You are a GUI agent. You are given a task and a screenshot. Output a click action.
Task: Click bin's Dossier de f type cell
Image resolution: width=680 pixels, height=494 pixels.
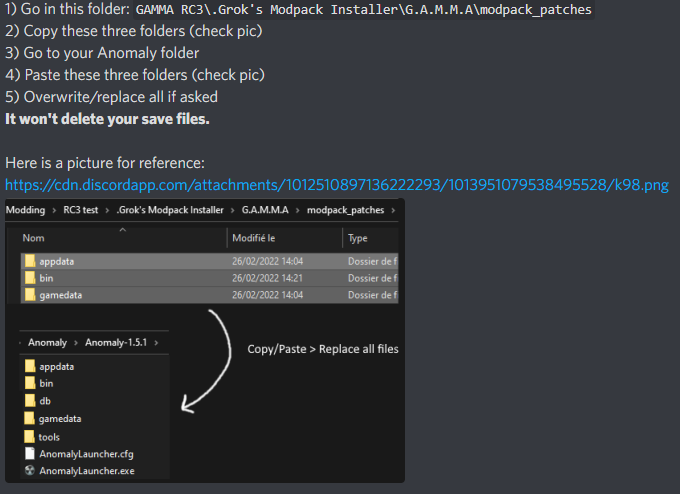[373, 278]
